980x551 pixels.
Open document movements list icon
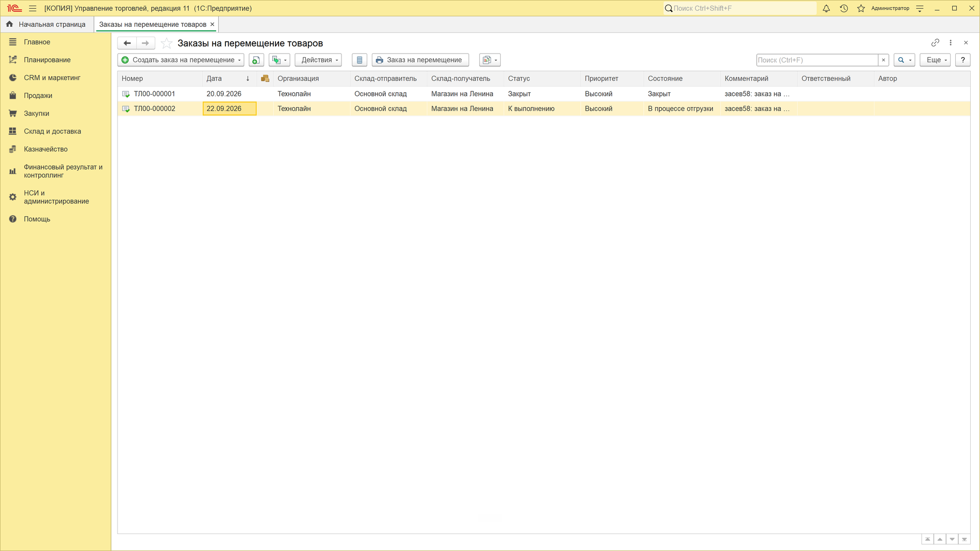pyautogui.click(x=360, y=60)
